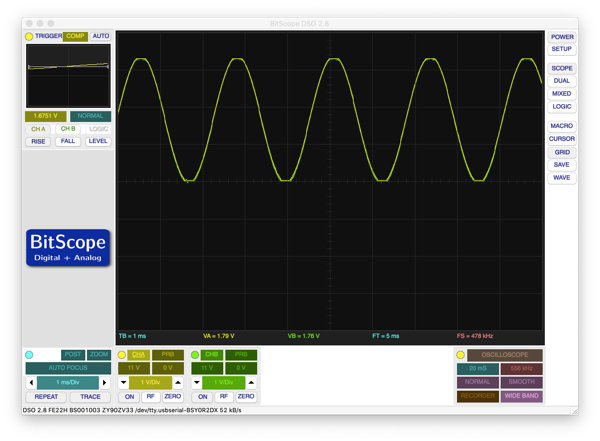Click the REPEAT button
The image size is (600, 441).
tap(46, 397)
